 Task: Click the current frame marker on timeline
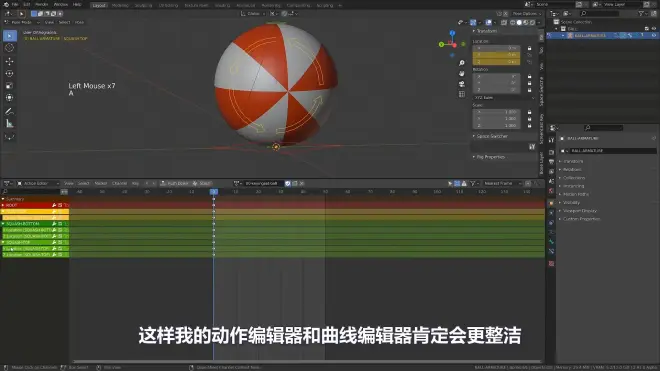pyautogui.click(x=214, y=192)
